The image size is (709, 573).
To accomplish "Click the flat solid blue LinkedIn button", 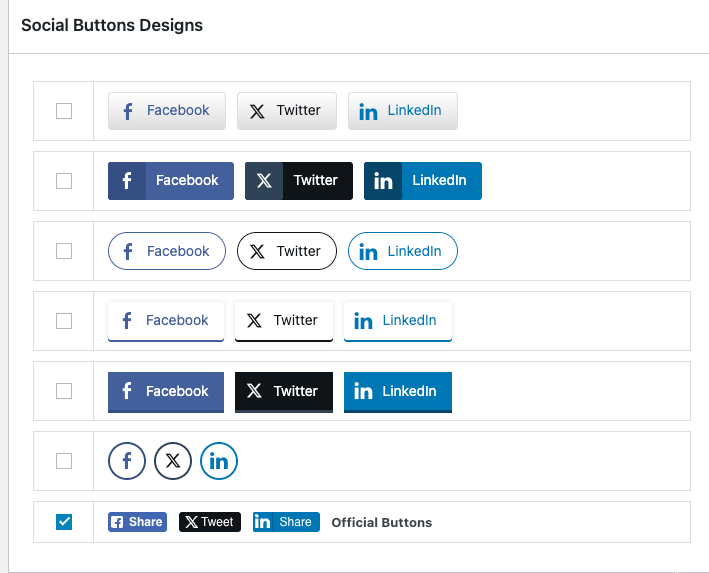I will 398,392.
